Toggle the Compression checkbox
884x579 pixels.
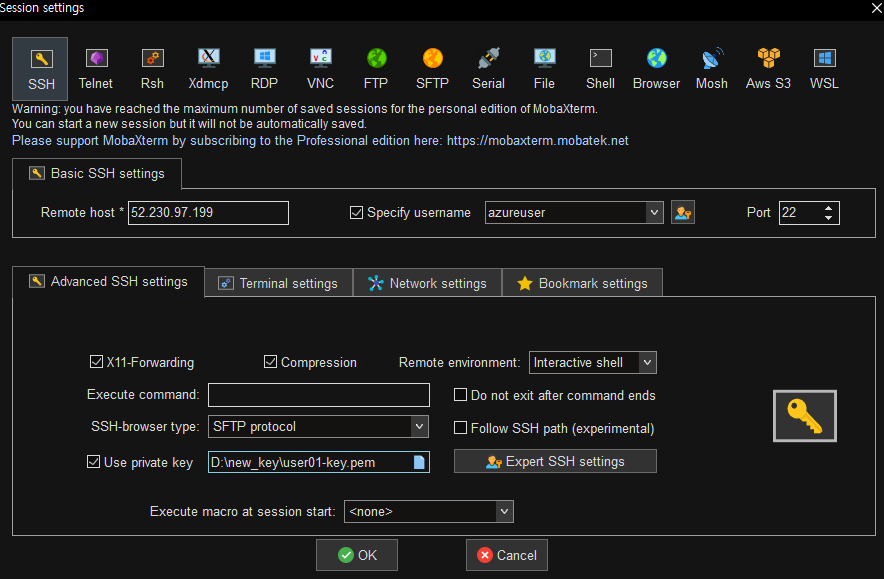pyautogui.click(x=271, y=362)
